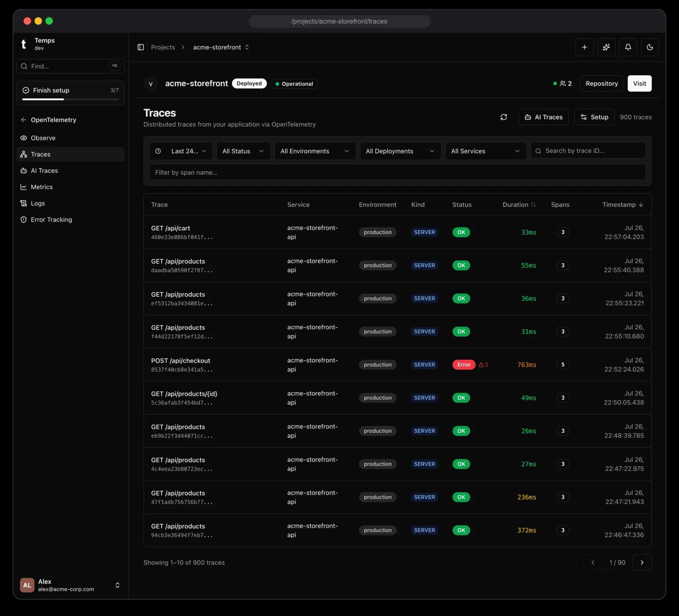Expand All Environments dropdown
This screenshot has width=679, height=616.
[x=315, y=151]
